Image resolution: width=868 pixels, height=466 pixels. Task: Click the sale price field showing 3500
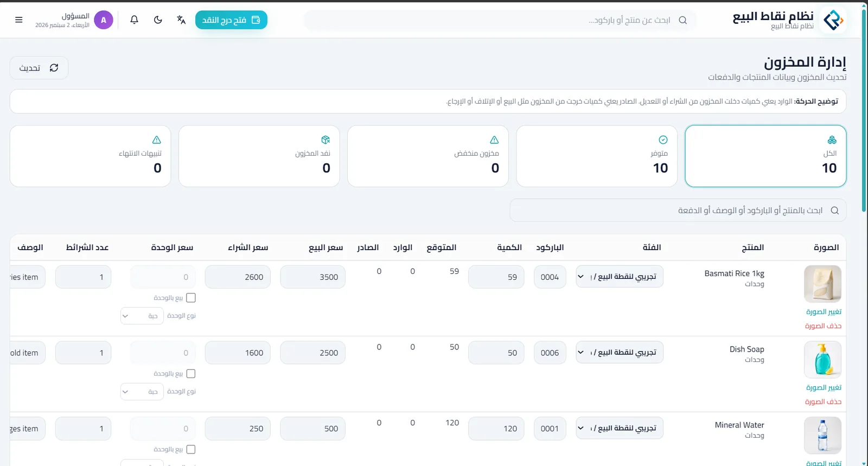[x=313, y=277]
